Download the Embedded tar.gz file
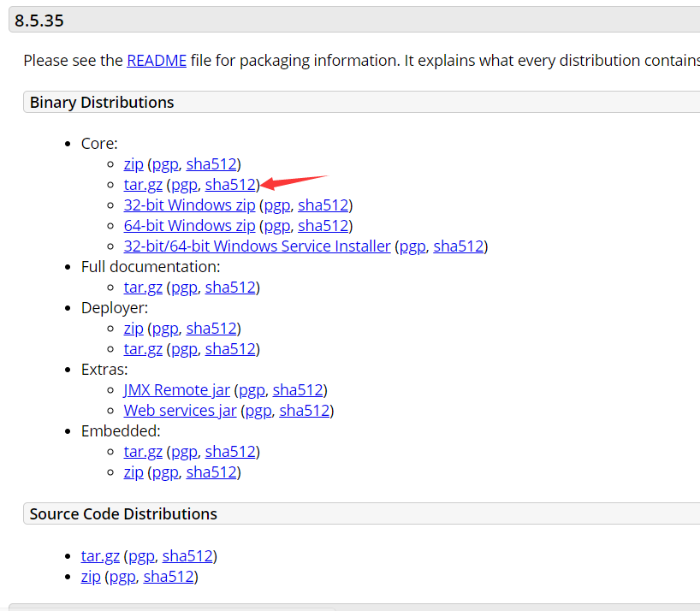Screen dimensions: 700x611 (143, 452)
